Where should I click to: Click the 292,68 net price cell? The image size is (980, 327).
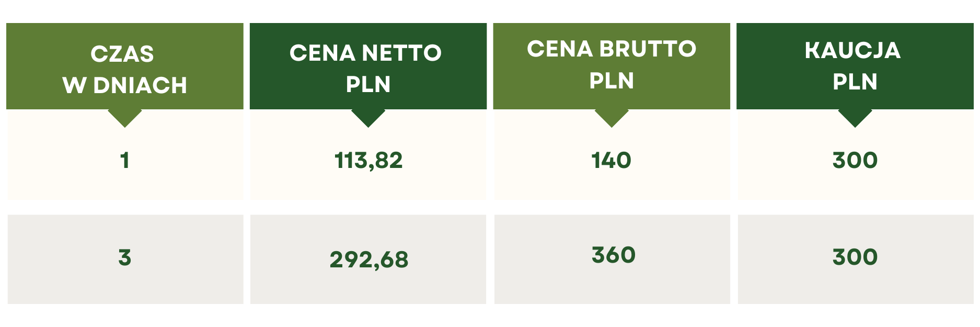(x=368, y=260)
